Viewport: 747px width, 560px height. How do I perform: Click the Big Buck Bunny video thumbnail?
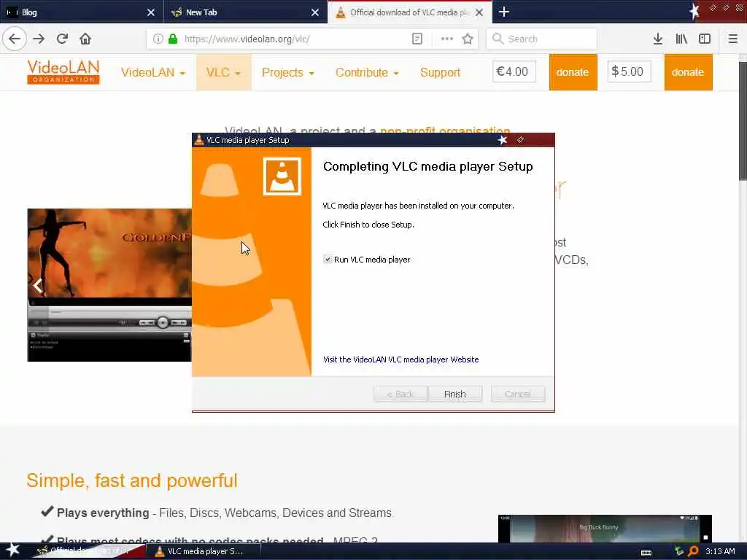pyautogui.click(x=605, y=528)
